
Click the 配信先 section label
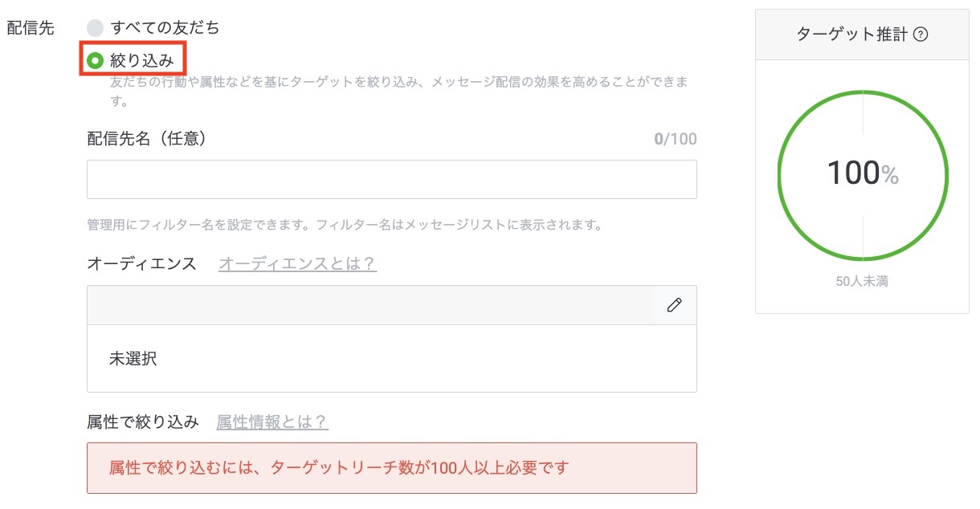tap(31, 26)
